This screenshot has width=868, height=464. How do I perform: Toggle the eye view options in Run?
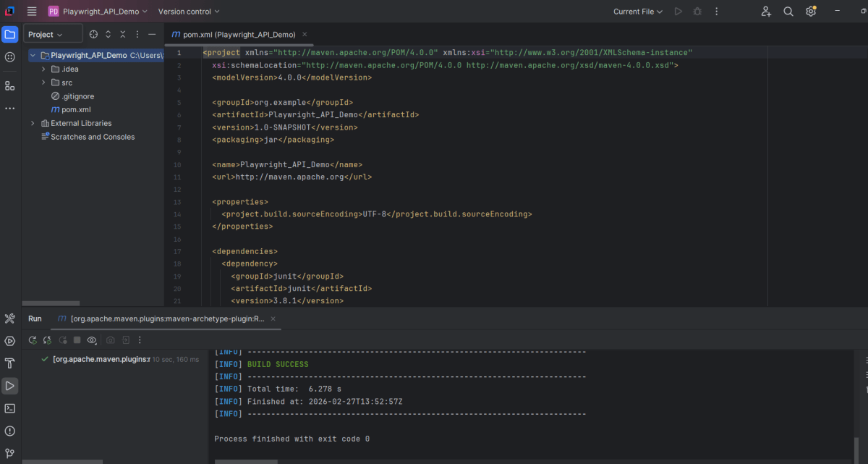(x=92, y=340)
